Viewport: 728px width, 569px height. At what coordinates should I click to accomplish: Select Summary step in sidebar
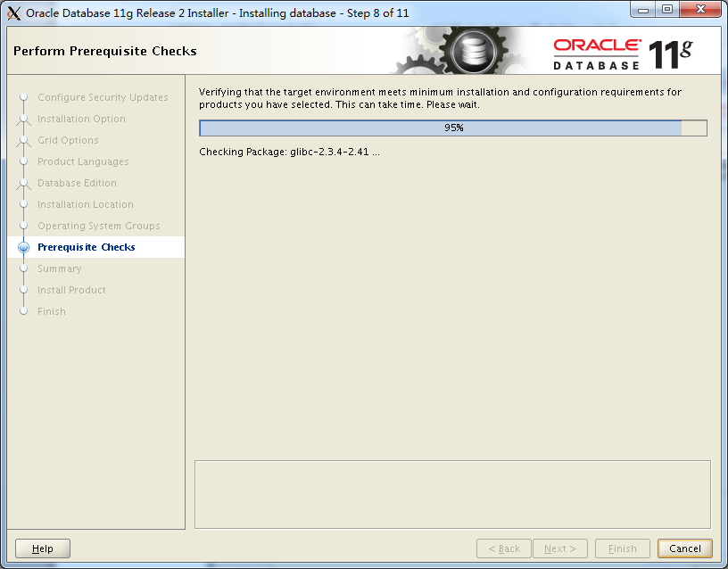click(60, 268)
